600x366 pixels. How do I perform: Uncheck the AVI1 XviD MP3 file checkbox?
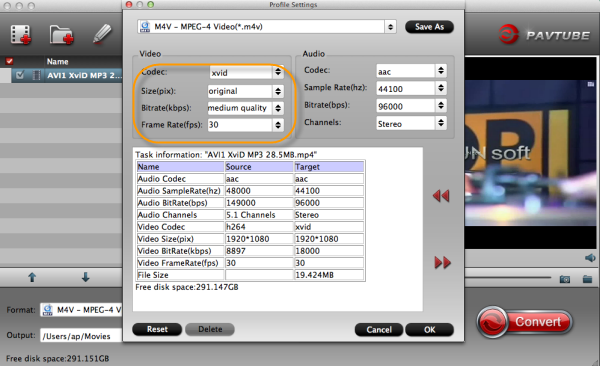(20, 75)
